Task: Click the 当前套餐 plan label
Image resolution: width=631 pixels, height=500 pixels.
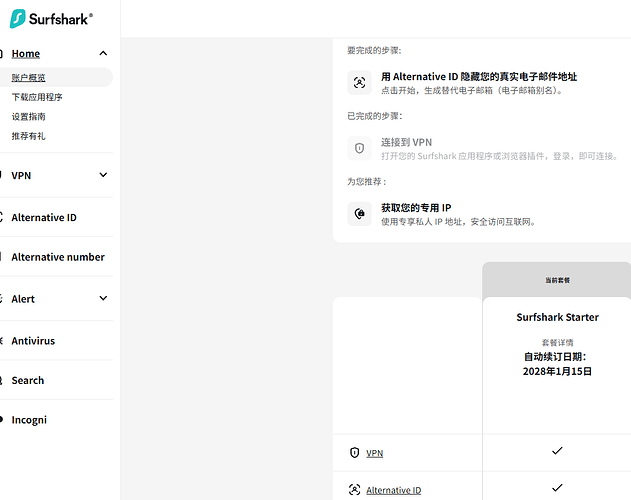Action: point(557,280)
